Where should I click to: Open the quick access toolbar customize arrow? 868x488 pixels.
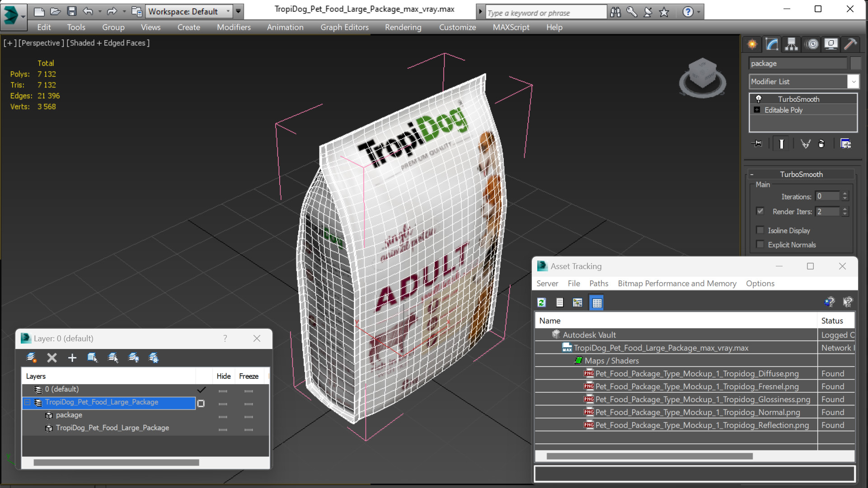coord(238,11)
